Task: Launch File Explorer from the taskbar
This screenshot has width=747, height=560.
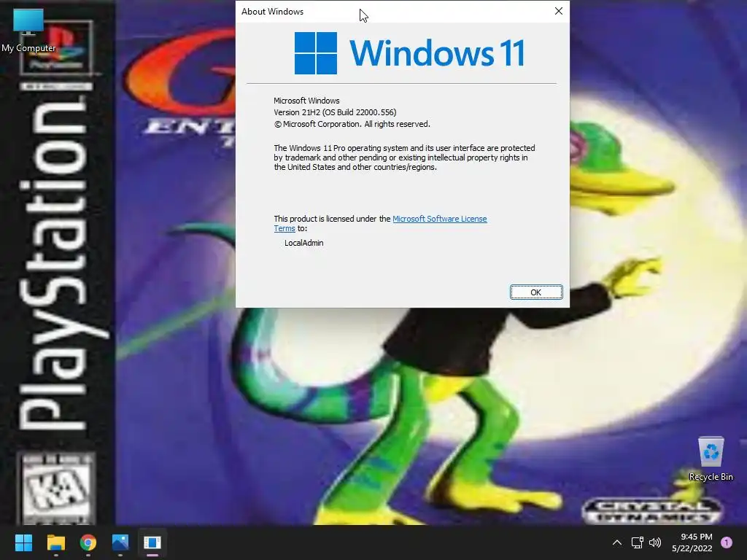Action: tap(55, 542)
